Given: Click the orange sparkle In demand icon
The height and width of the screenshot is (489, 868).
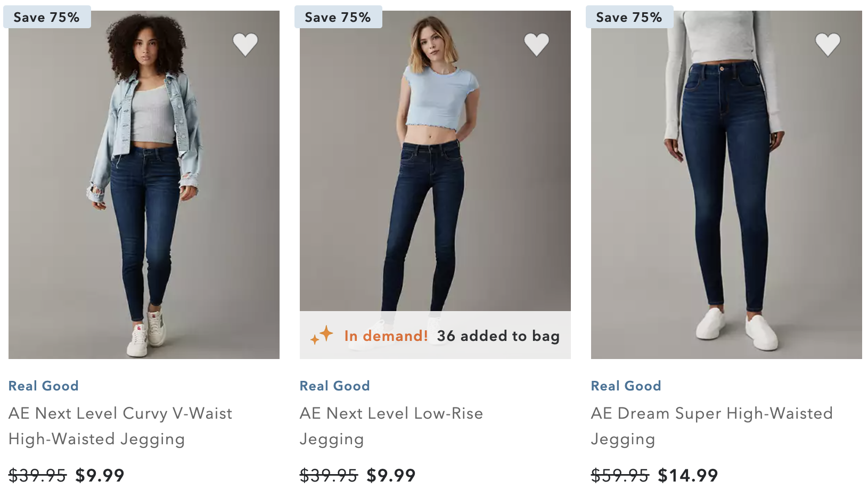Looking at the screenshot, I should click(322, 336).
